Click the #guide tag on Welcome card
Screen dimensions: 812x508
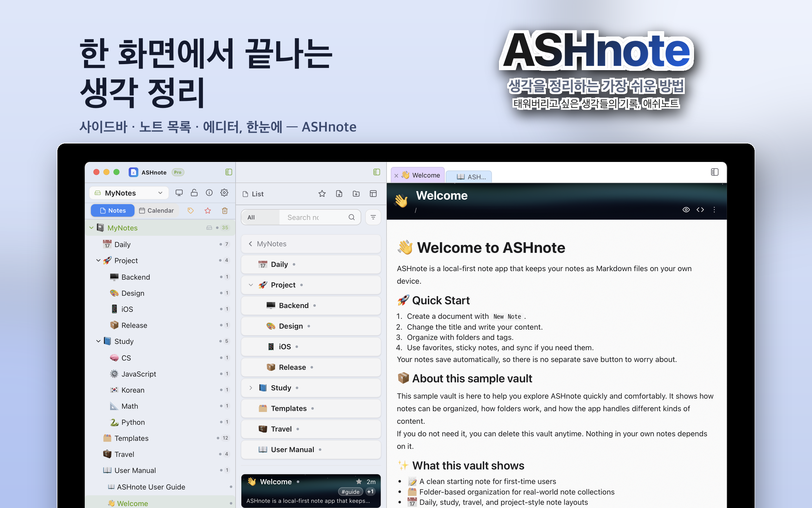coord(350,492)
